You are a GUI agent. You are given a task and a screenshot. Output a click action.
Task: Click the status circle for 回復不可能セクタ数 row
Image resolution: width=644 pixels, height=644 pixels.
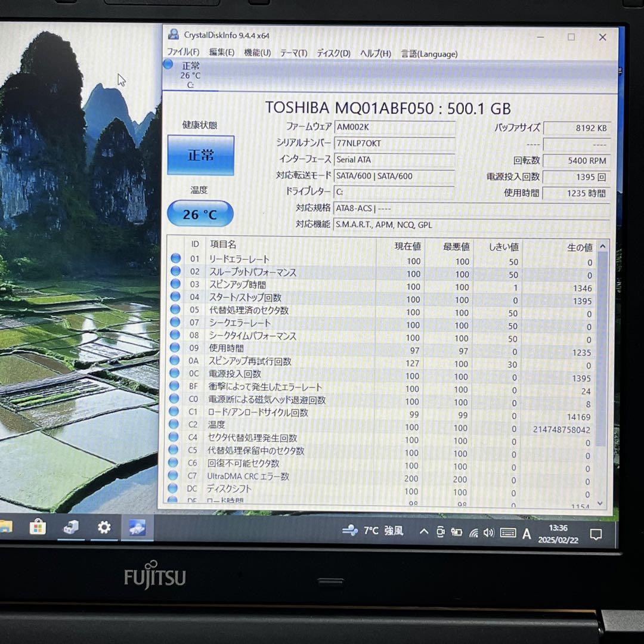[x=174, y=462]
